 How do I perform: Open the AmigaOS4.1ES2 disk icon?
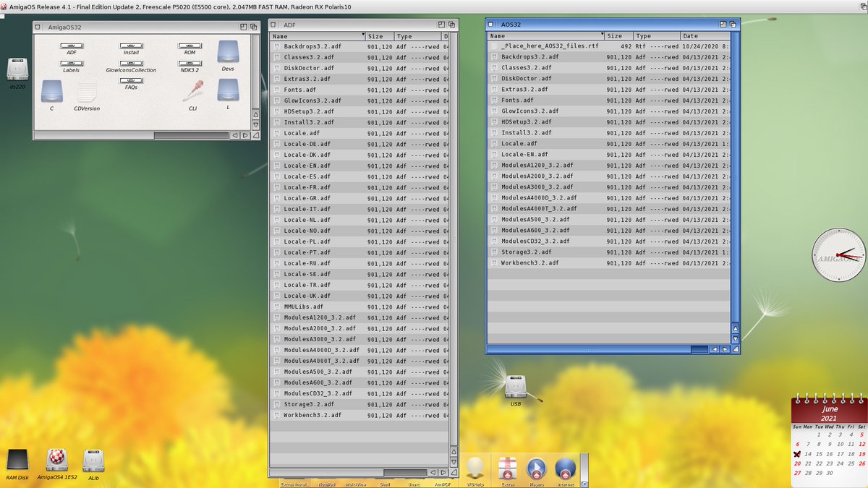click(x=57, y=460)
